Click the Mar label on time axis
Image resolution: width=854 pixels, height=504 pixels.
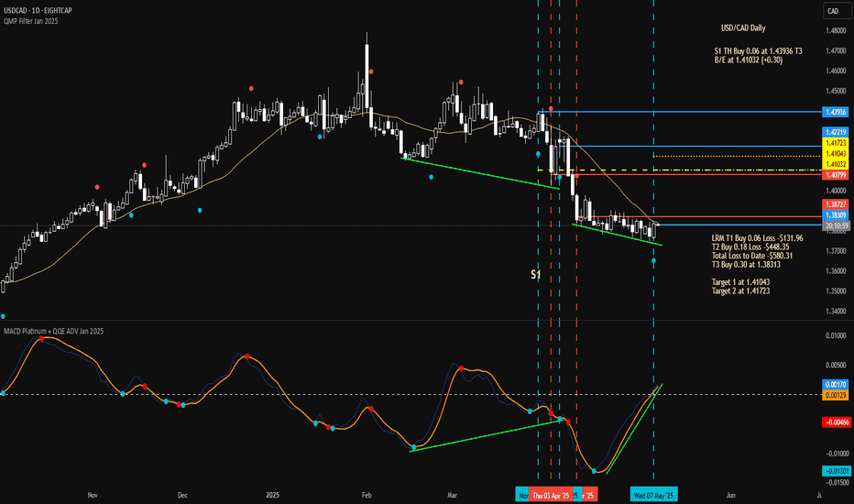(x=452, y=495)
